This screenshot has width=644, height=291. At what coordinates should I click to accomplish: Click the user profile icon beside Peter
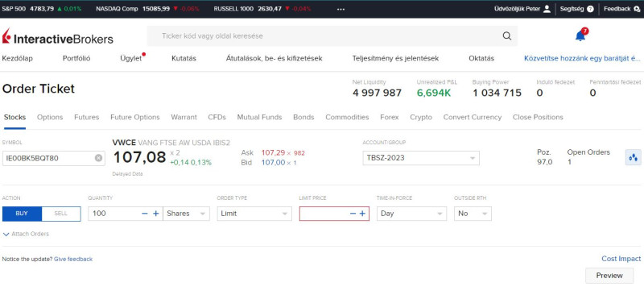pyautogui.click(x=547, y=9)
